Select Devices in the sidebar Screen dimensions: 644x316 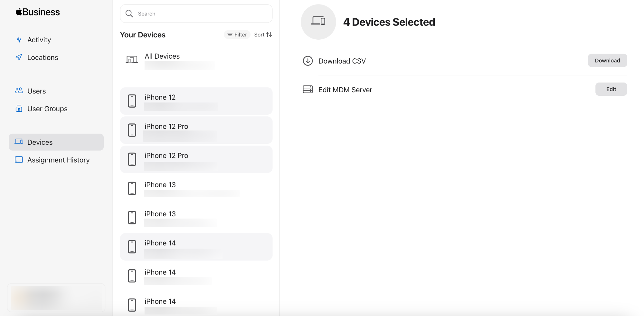[x=56, y=142]
